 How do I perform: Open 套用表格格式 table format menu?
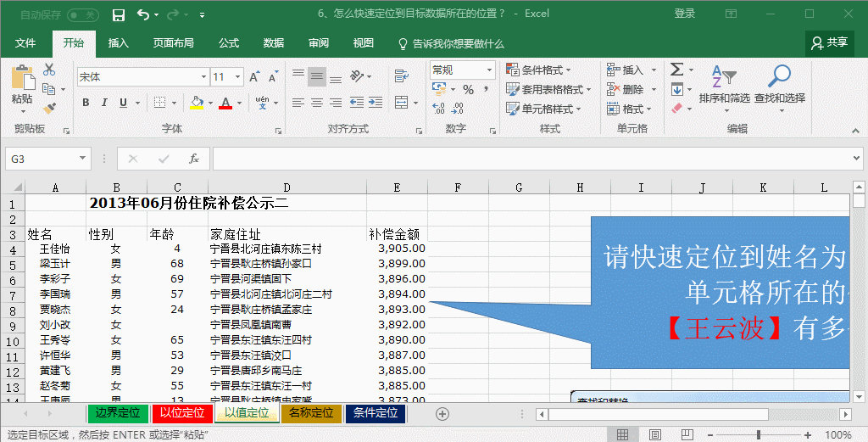[548, 89]
